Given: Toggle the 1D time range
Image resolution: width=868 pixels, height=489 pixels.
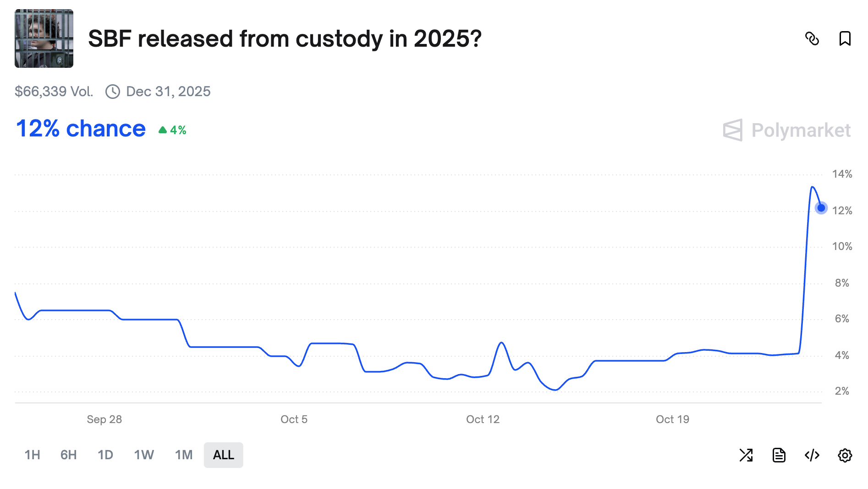Looking at the screenshot, I should click(105, 455).
